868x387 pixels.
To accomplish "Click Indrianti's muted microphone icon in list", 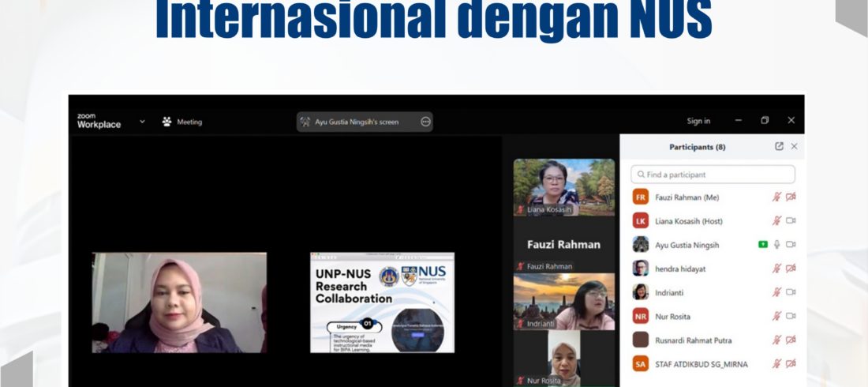I will pyautogui.click(x=776, y=292).
